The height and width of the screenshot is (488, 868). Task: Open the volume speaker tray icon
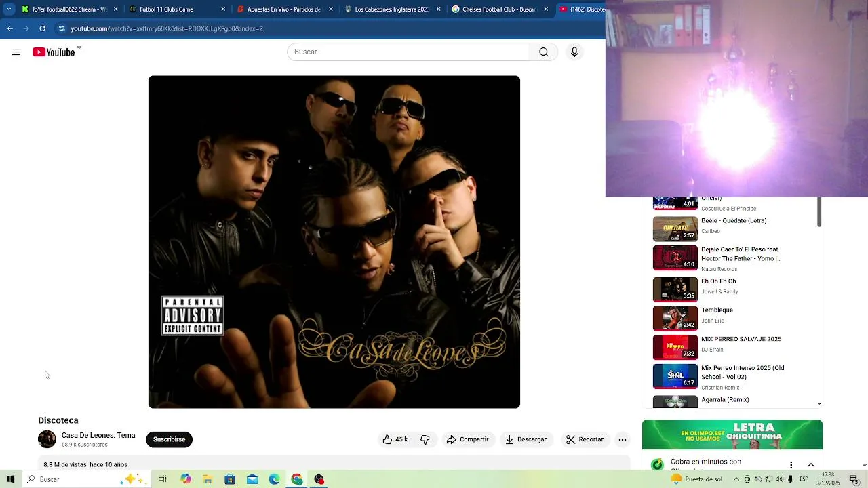click(781, 479)
